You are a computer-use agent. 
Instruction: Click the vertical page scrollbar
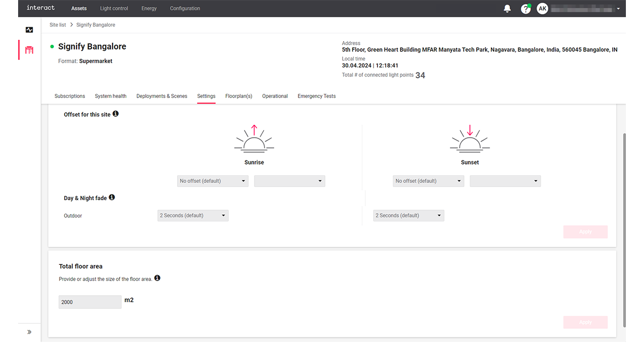point(624,226)
